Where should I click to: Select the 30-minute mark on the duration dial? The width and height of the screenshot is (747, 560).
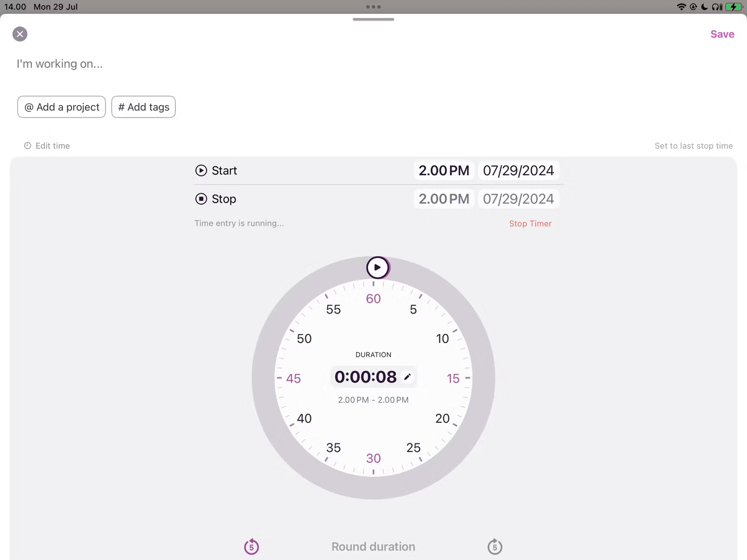point(373,458)
